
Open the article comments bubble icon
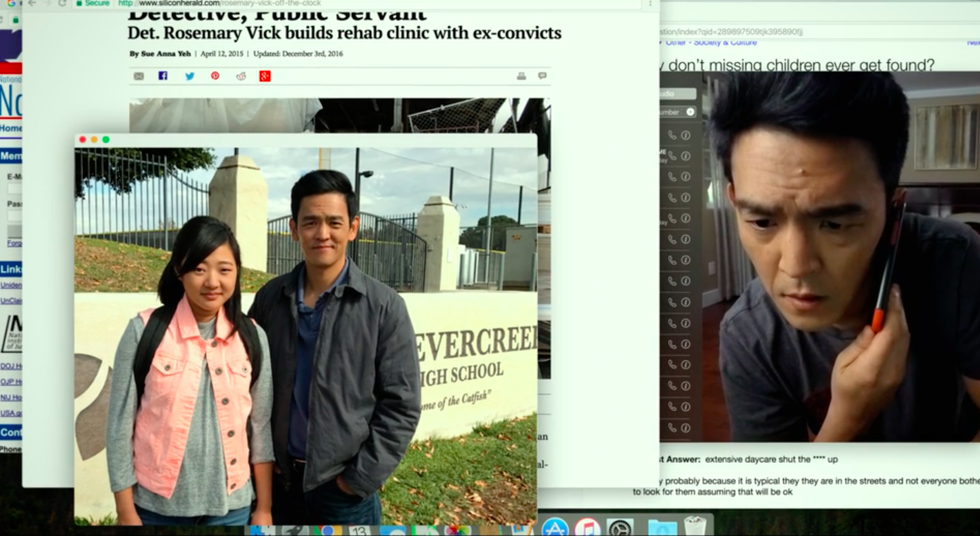543,76
